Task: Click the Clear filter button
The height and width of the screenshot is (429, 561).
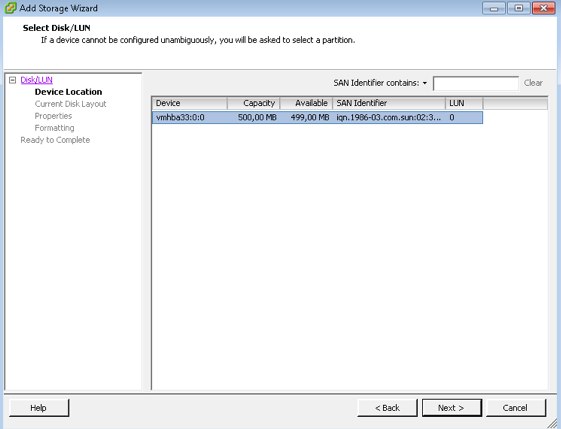Action: [x=533, y=83]
